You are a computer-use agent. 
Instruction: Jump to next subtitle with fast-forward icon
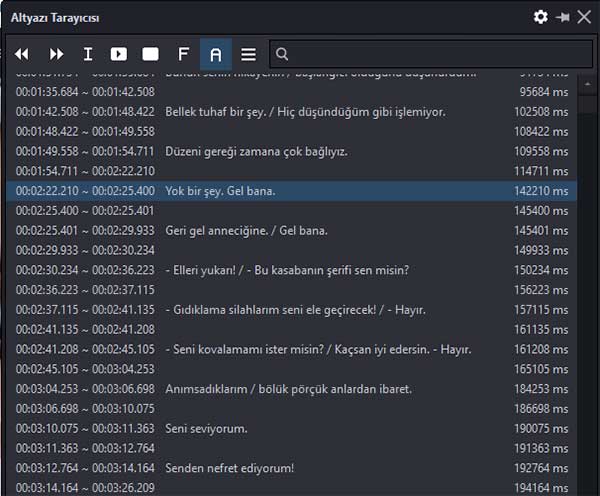coord(56,54)
